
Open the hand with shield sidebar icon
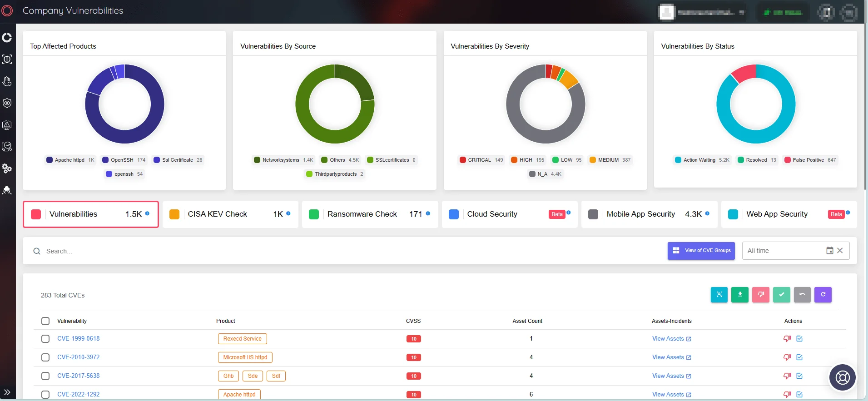[7, 81]
